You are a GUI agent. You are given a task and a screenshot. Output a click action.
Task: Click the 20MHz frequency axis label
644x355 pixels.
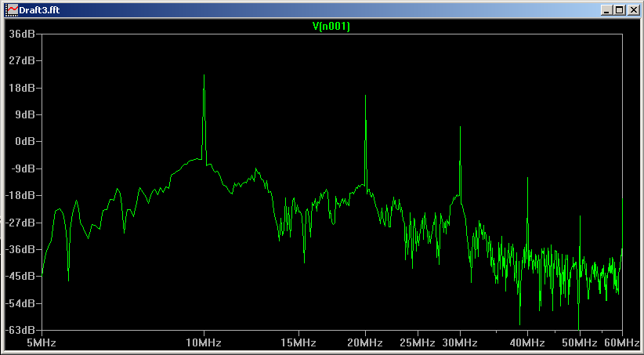coord(365,343)
